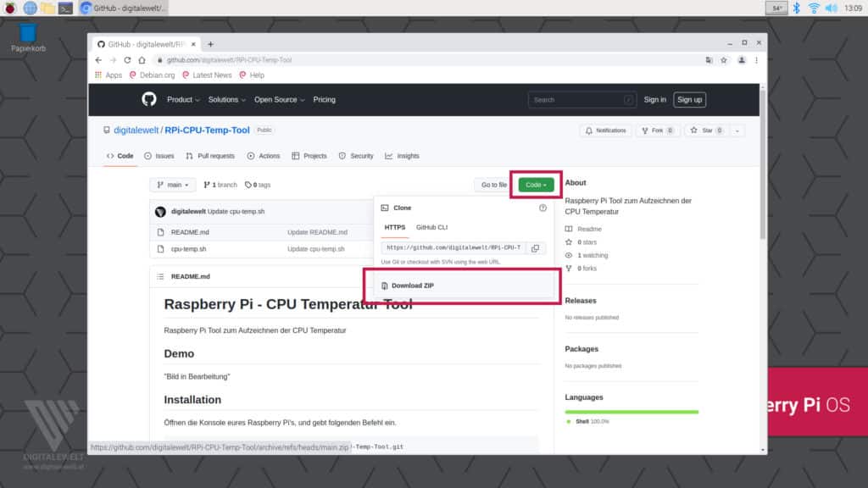The height and width of the screenshot is (488, 868).
Task: Click Download ZIP
Action: click(x=412, y=286)
